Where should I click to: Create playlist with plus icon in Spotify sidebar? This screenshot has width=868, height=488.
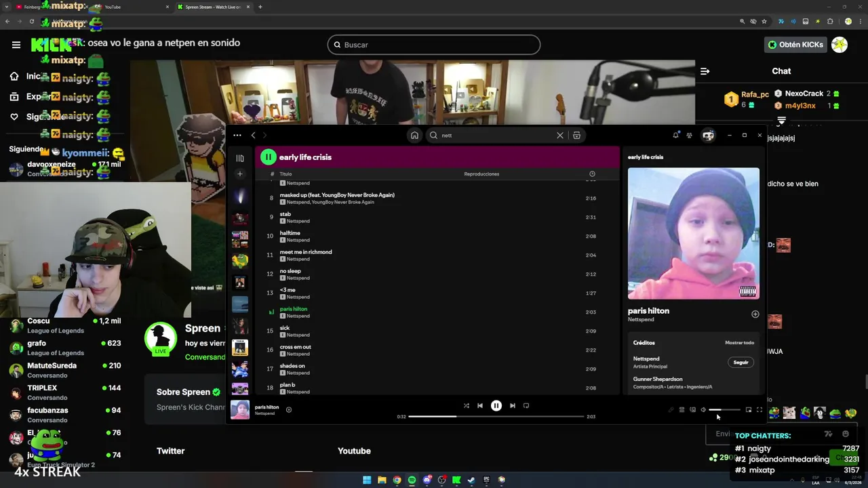[x=239, y=174]
